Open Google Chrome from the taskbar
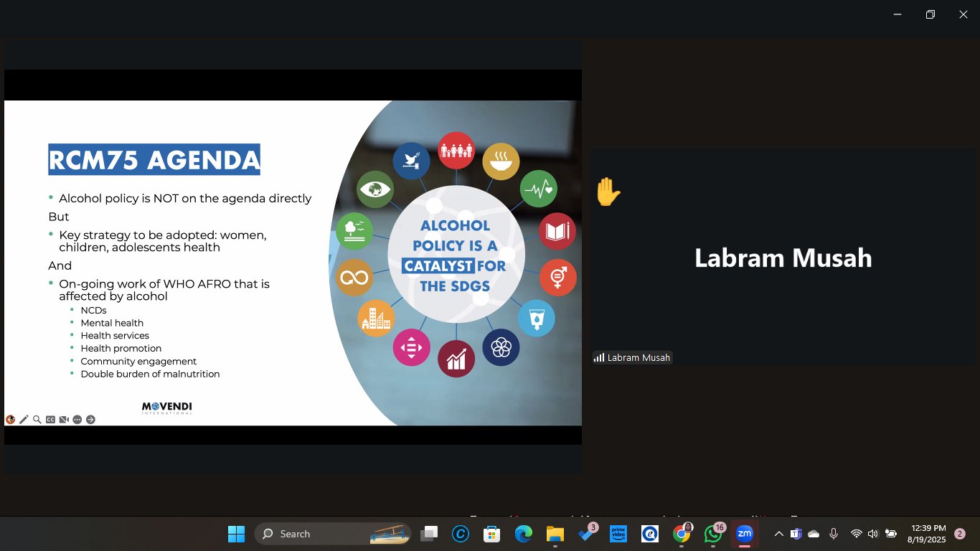 coord(682,534)
